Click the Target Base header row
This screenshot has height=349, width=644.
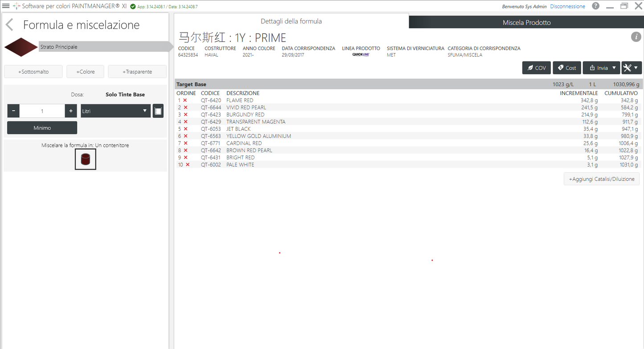[408, 84]
